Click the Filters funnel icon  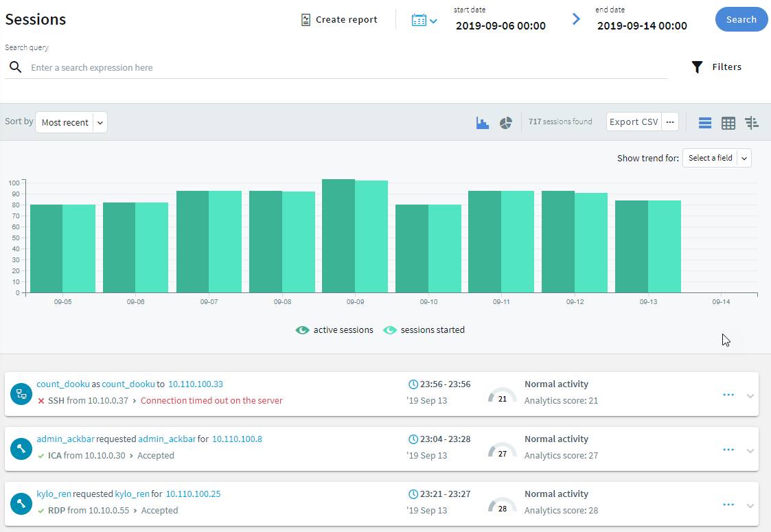click(698, 67)
